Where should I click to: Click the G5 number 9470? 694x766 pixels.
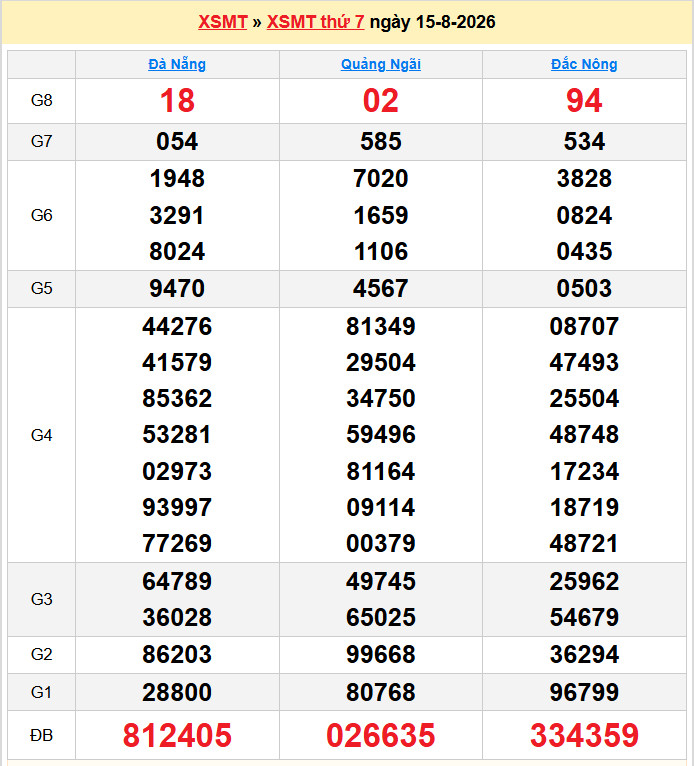click(x=177, y=288)
